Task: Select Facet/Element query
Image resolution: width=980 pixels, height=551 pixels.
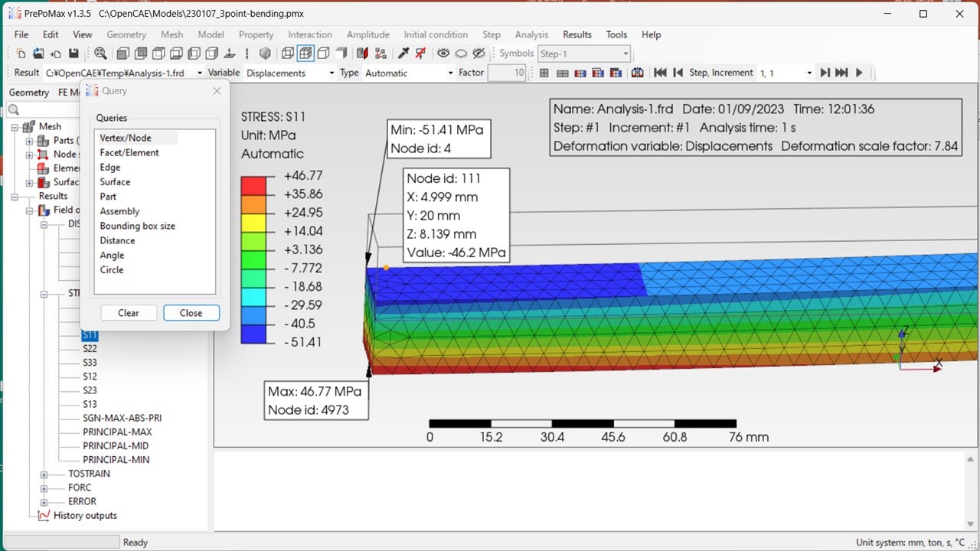Action: point(129,153)
